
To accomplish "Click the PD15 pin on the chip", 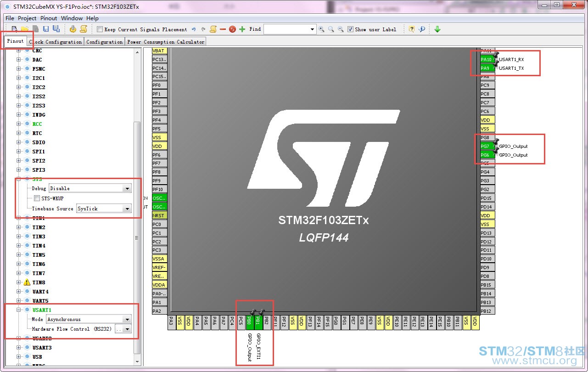I will [x=487, y=198].
